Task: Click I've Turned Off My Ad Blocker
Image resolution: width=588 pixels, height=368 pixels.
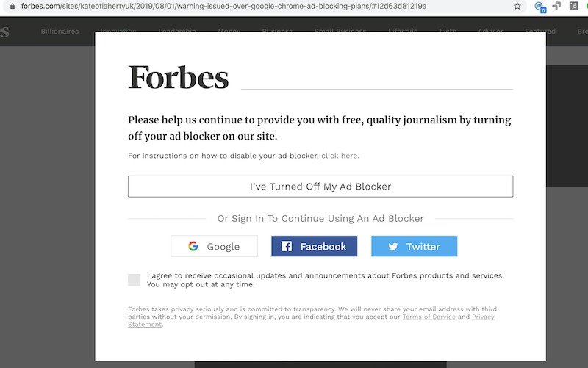Action: coord(320,187)
